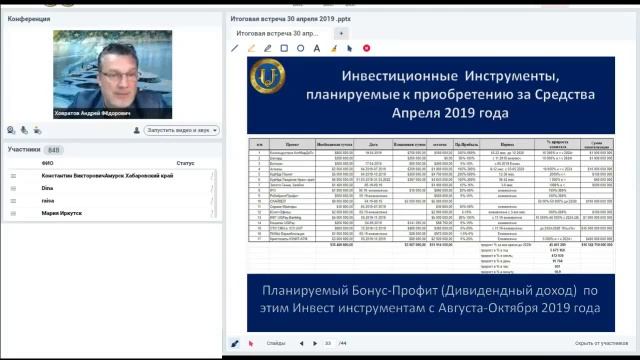Select participant 'Мария Иркутск'
Screen dimensions: 640x360
(109, 213)
